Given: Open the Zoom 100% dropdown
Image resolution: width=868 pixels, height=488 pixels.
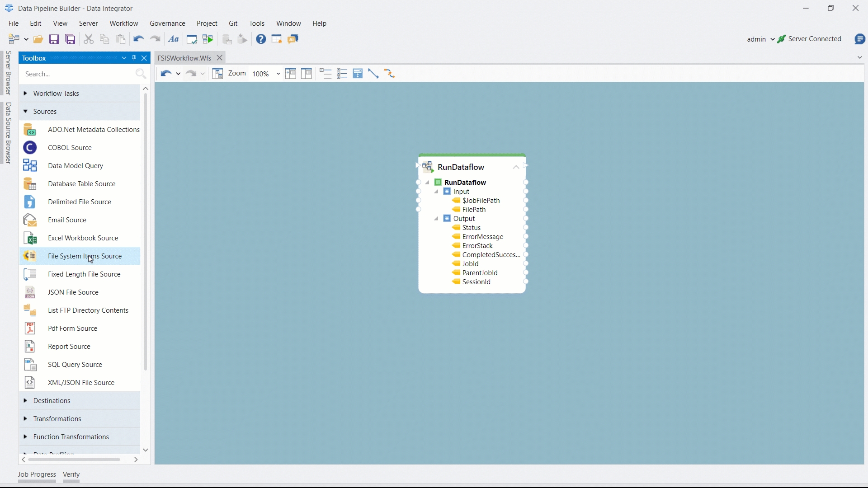Looking at the screenshot, I should 278,74.
